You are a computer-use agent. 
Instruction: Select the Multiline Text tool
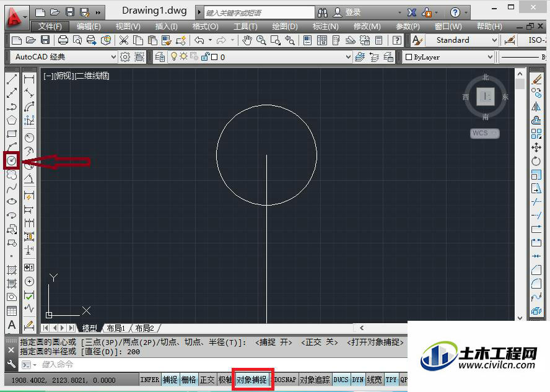pyautogui.click(x=12, y=325)
